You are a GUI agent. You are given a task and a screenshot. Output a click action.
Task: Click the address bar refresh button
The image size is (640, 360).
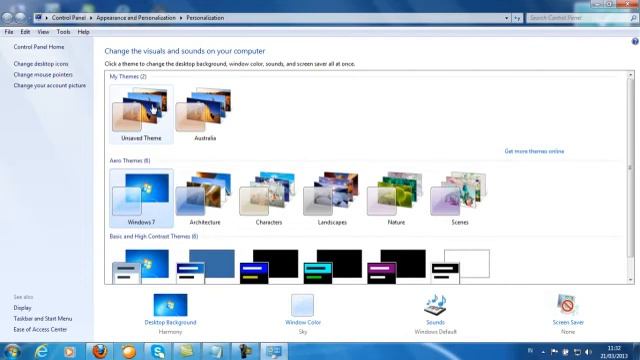[x=518, y=18]
